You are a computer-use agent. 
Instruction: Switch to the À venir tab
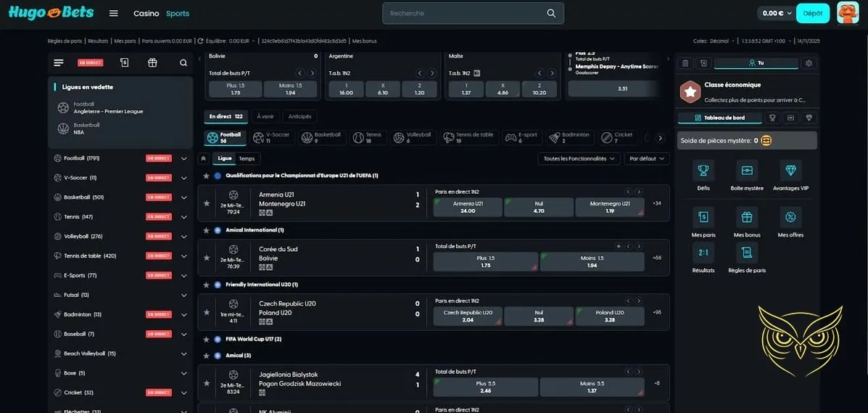tap(265, 116)
